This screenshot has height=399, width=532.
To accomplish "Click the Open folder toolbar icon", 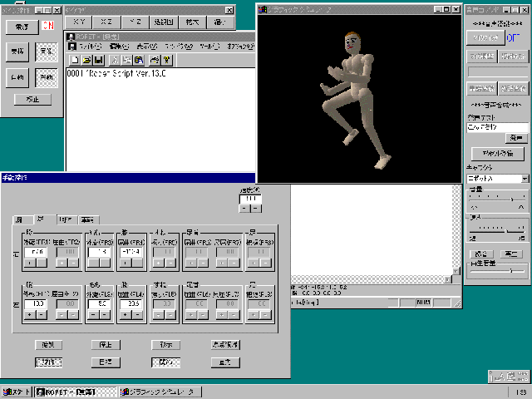I will click(86, 60).
